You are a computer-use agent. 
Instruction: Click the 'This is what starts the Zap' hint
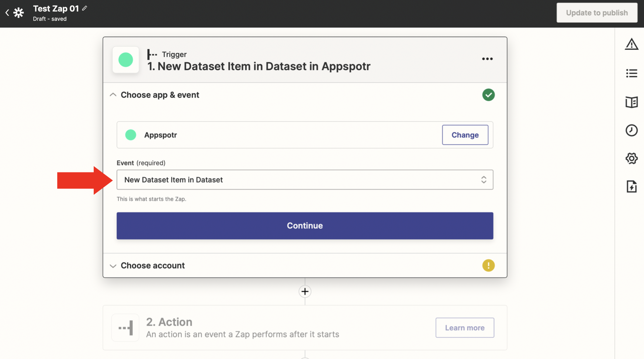click(x=151, y=199)
